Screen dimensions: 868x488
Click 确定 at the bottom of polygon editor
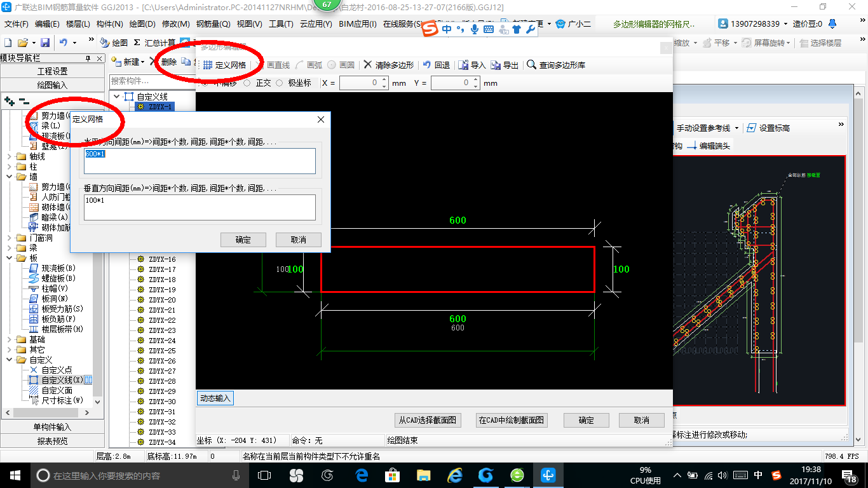(587, 420)
